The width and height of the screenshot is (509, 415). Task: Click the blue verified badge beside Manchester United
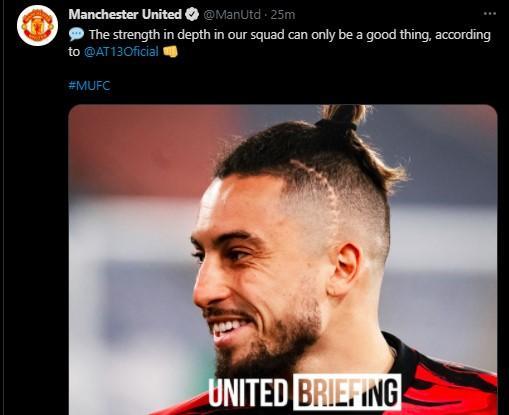coord(192,14)
